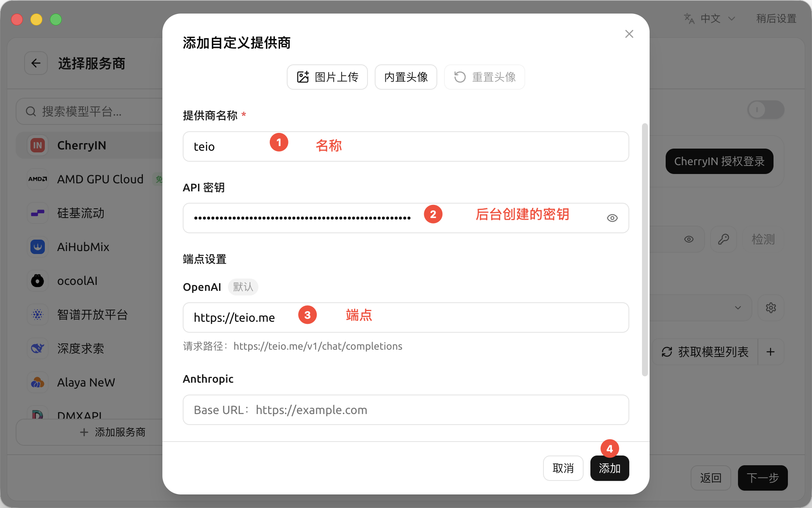Viewport: 812px width, 508px height.
Task: Click CherryIN 授权登录 button
Action: point(719,161)
